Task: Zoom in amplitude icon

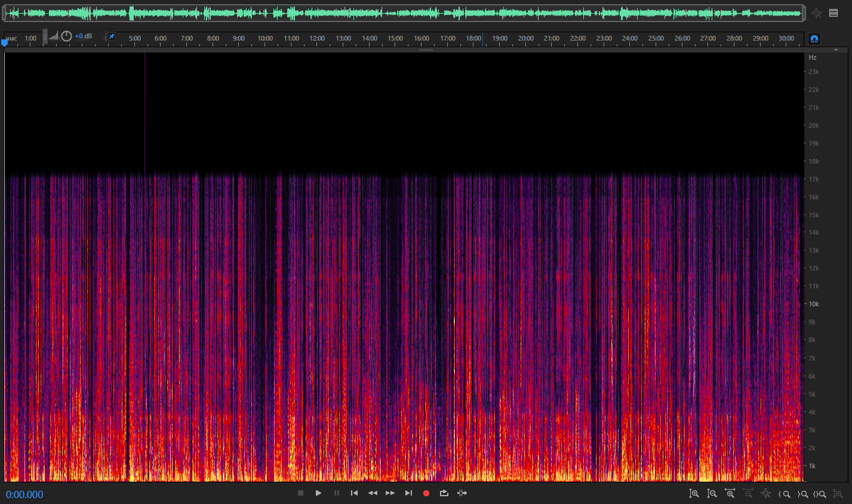Action: coord(694,494)
